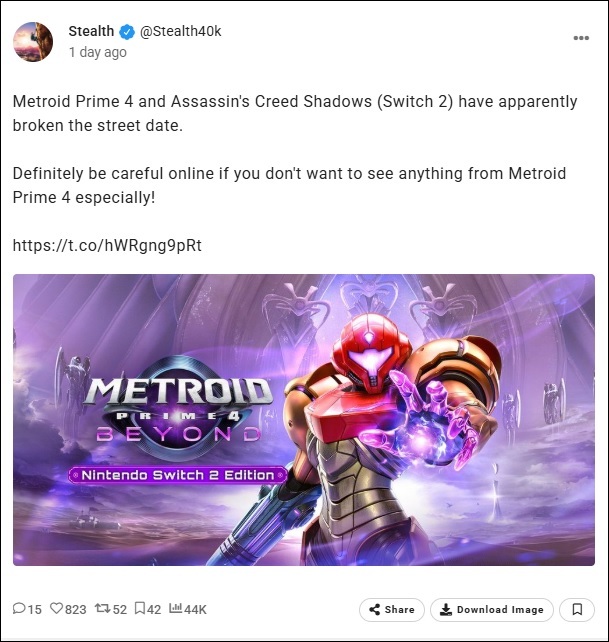The width and height of the screenshot is (609, 642).
Task: Open the Metroid Prime 4 Beyond image
Action: [x=304, y=420]
